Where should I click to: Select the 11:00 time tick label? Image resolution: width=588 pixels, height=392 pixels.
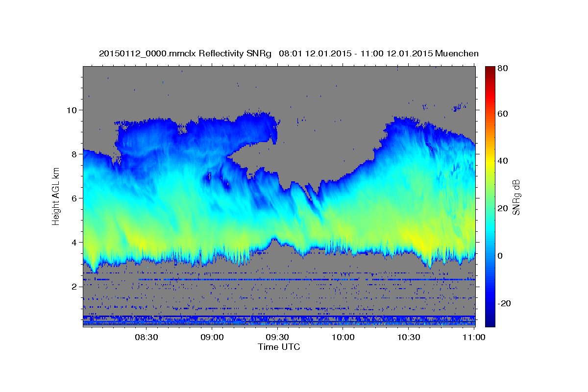(474, 337)
